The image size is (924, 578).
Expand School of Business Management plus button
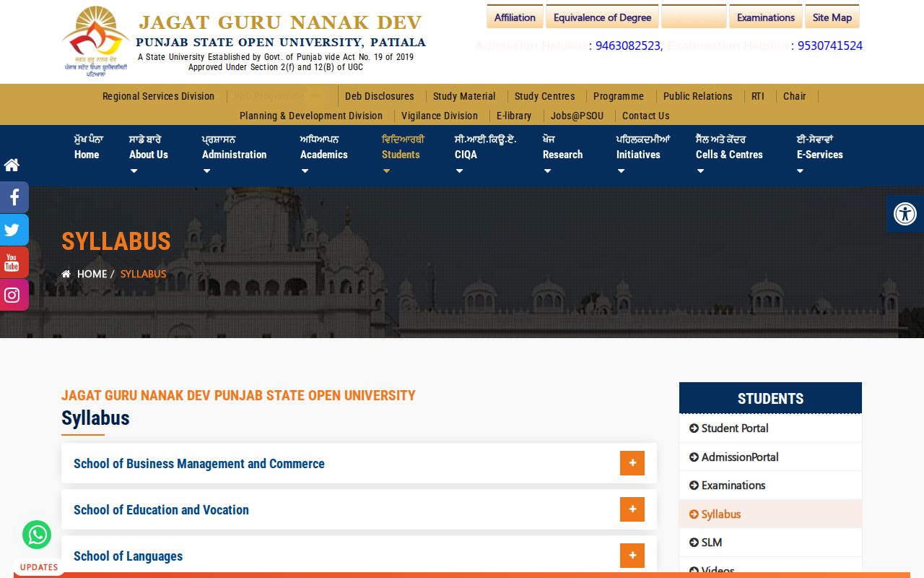point(632,463)
